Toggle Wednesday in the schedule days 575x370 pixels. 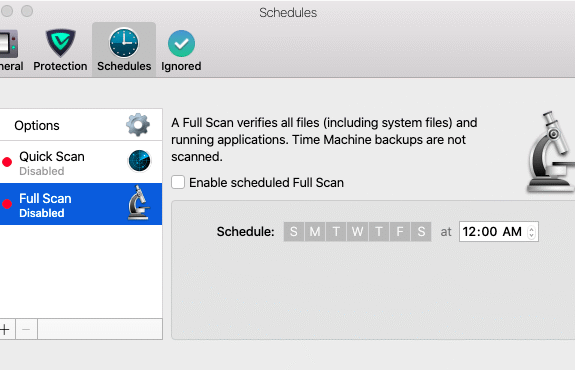click(x=358, y=231)
